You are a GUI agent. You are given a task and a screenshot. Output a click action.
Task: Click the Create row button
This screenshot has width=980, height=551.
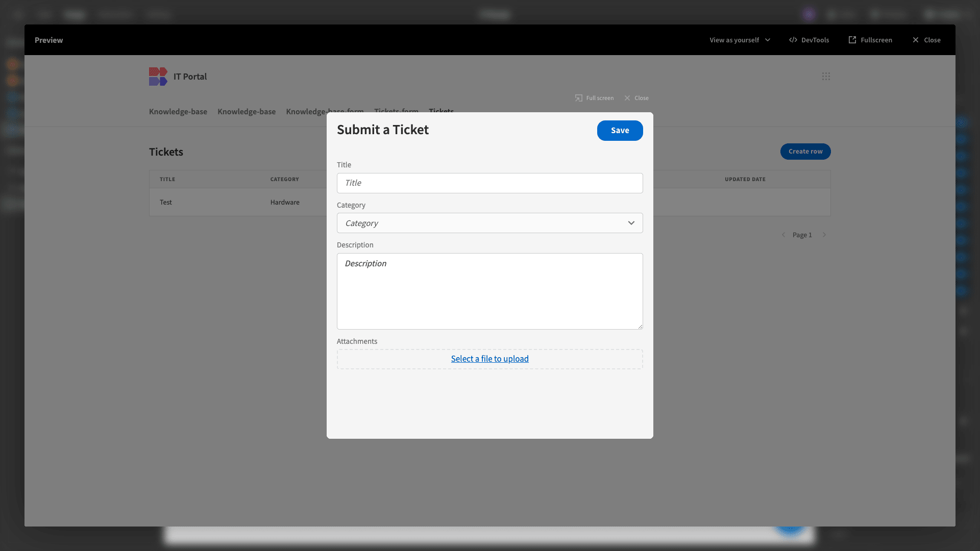[x=805, y=152]
